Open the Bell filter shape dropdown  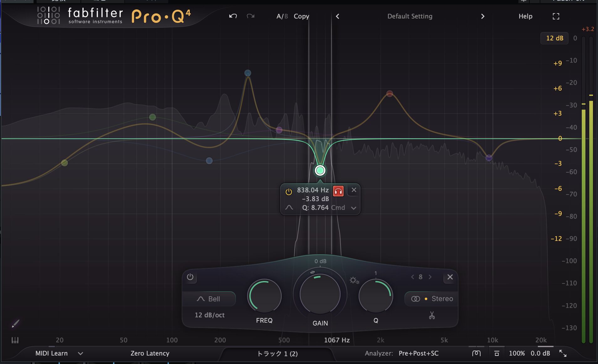coord(209,299)
